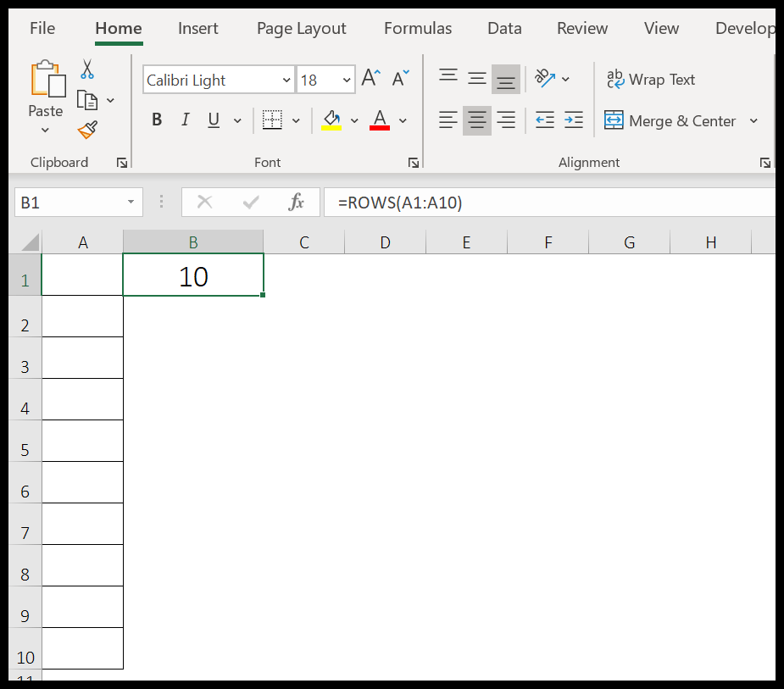Open the Font settings dialog launcher
784x689 pixels.
click(413, 162)
